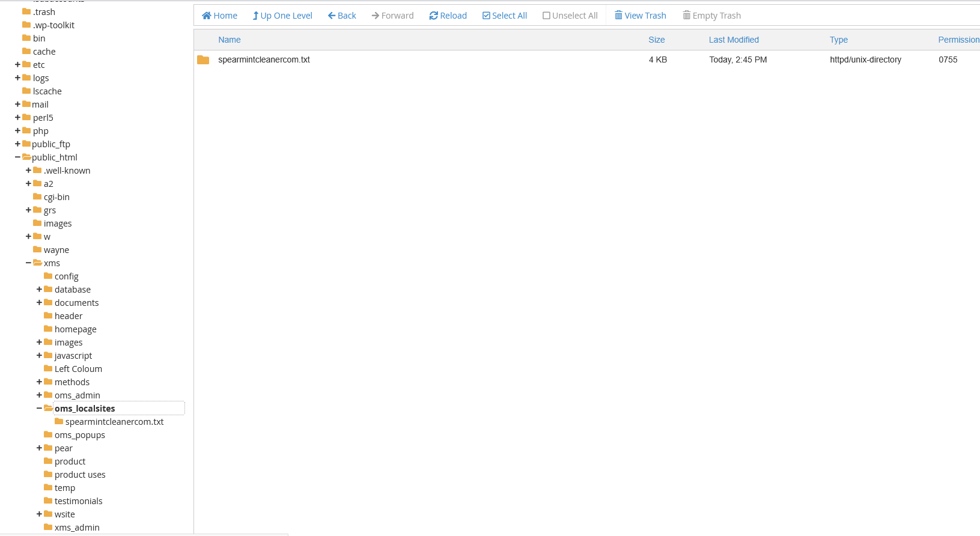Check the Select All checkbox
The height and width of the screenshot is (536, 980).
(486, 16)
